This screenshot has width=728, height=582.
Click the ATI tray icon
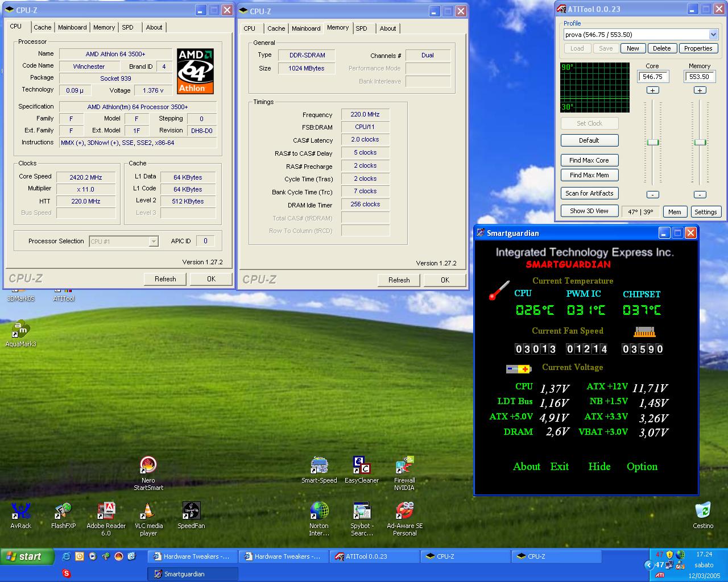660,575
